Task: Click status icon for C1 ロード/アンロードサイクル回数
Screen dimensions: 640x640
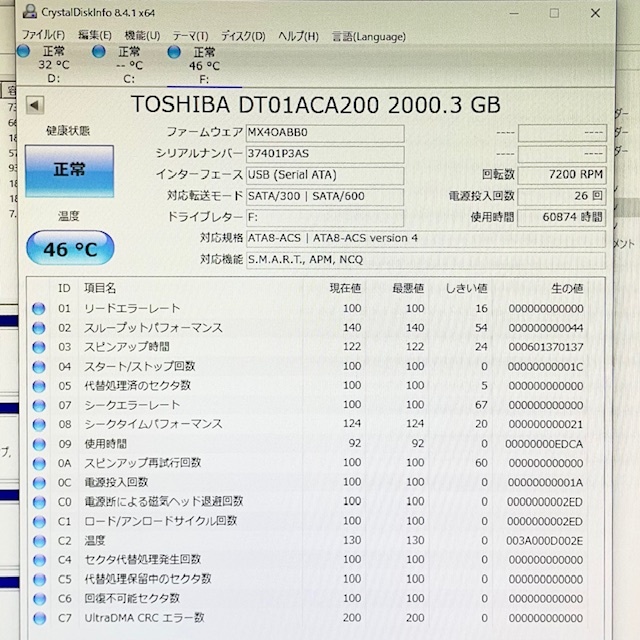Action: tap(39, 522)
